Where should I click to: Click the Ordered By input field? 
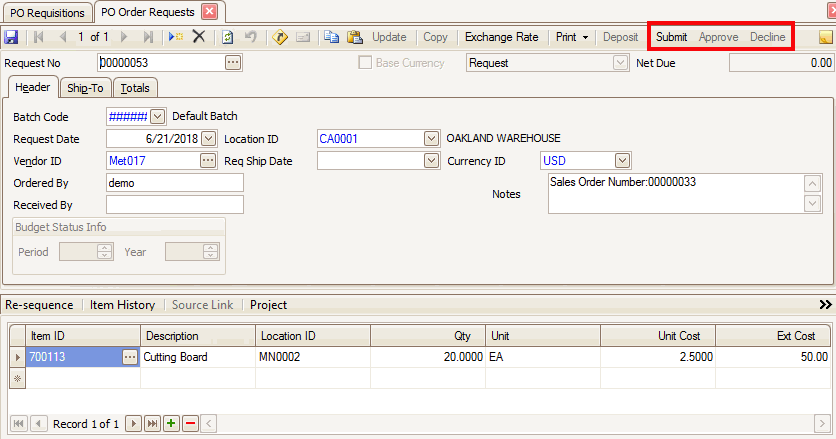click(175, 183)
